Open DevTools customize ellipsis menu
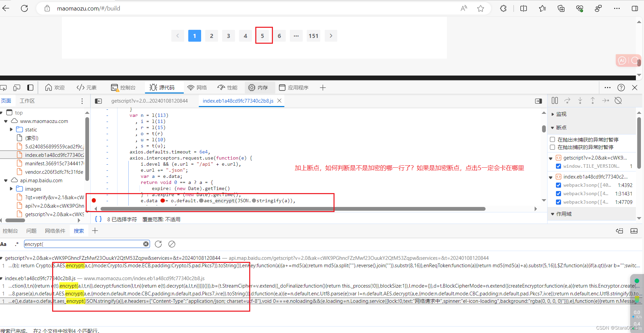 coord(607,88)
